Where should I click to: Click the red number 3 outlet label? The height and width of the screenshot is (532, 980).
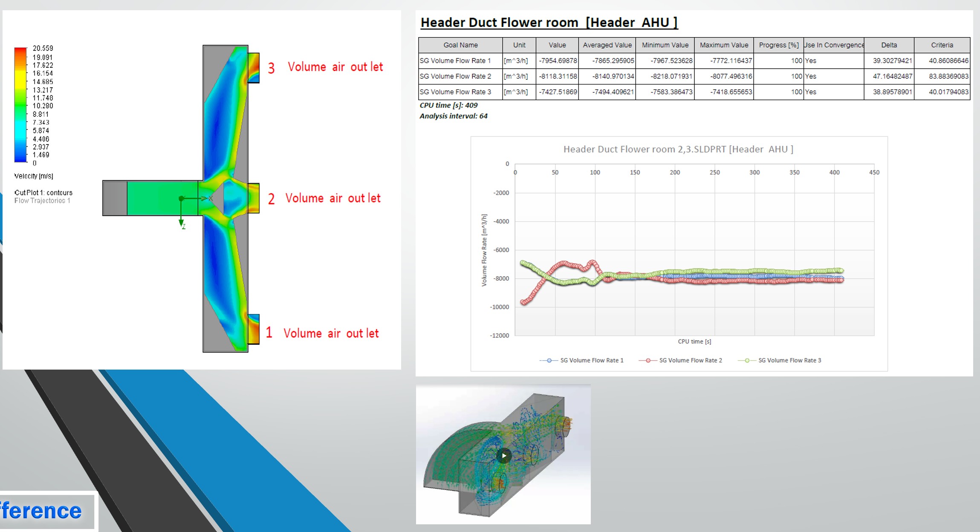(x=271, y=68)
